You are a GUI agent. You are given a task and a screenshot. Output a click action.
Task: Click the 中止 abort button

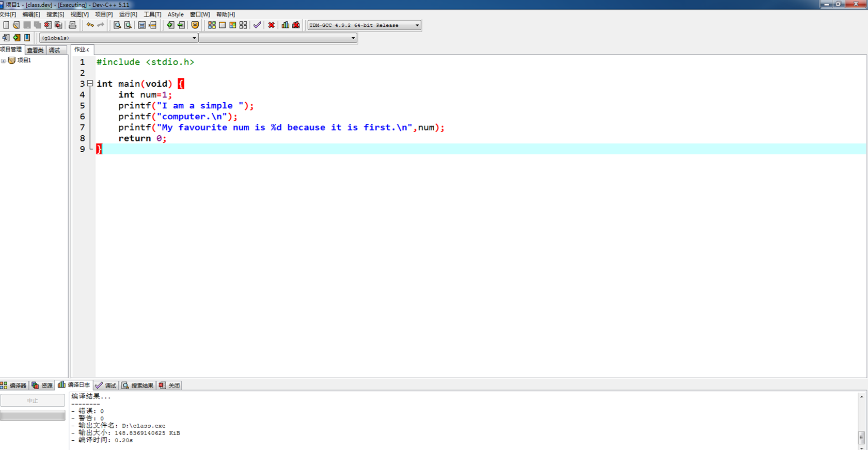pyautogui.click(x=33, y=400)
